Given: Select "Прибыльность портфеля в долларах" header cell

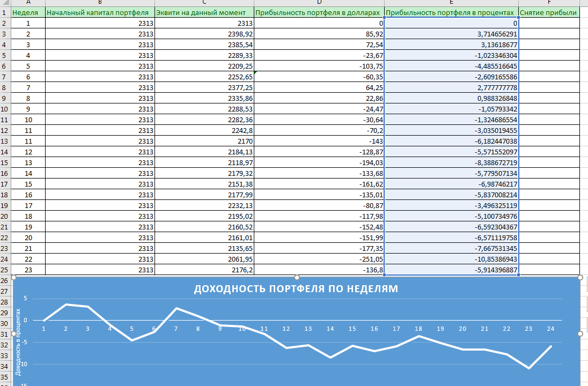Looking at the screenshot, I should coord(319,12).
